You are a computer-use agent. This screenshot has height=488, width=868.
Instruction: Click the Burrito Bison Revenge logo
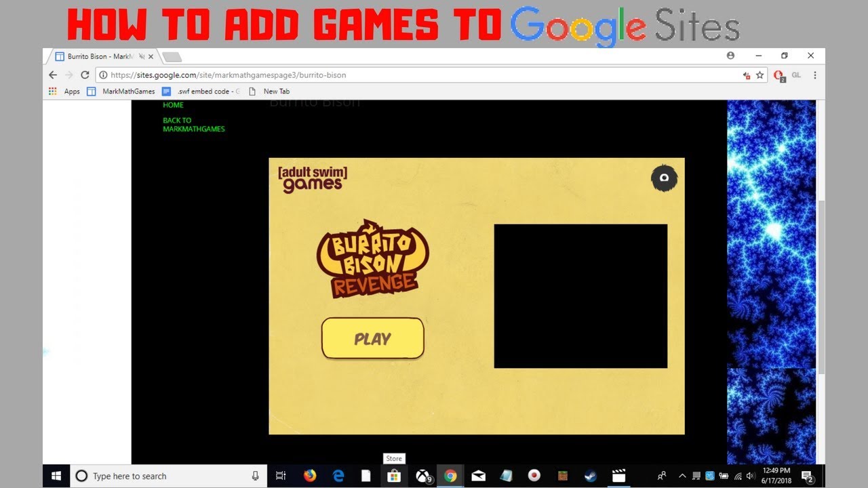click(x=372, y=258)
